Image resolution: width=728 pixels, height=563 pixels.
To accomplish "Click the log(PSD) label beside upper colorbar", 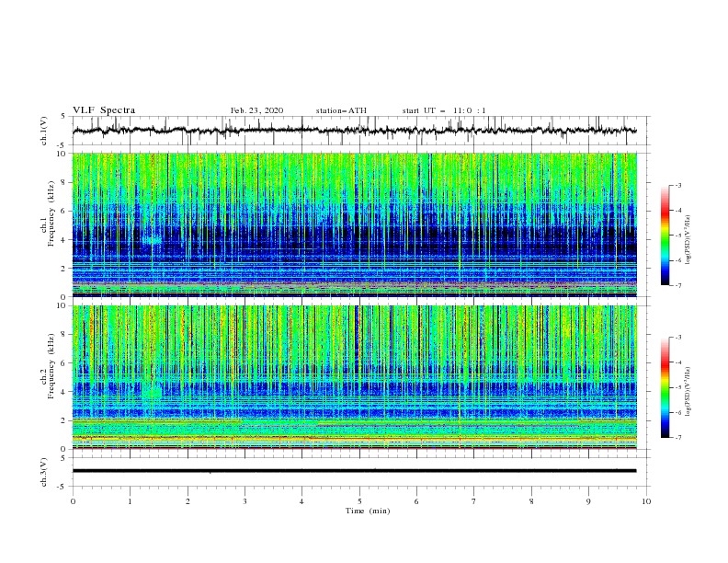I will click(688, 240).
